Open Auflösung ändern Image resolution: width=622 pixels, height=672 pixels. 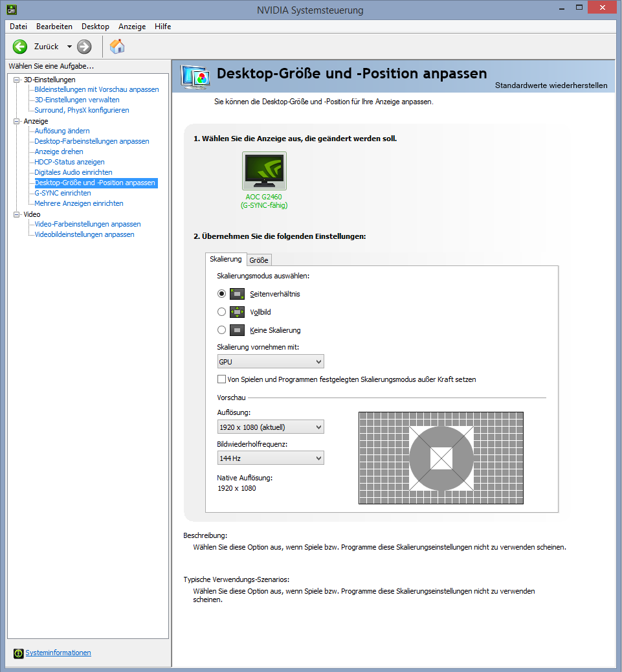tap(62, 131)
